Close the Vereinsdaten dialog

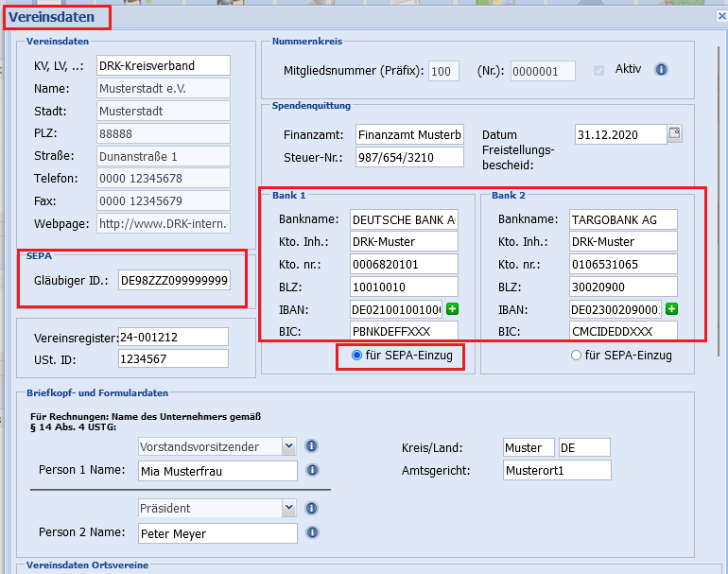coord(721,15)
